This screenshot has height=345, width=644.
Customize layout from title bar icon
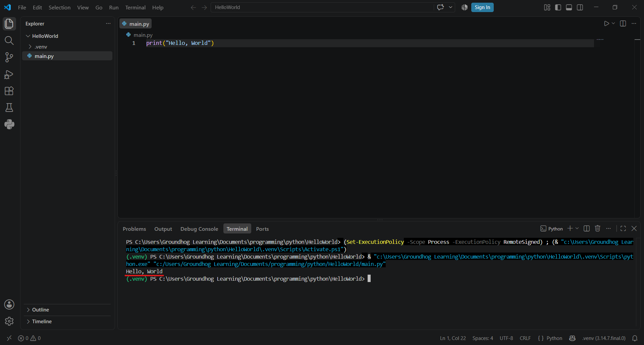[547, 7]
